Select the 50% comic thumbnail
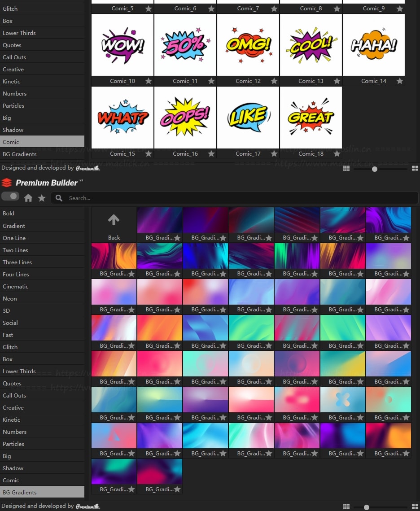 point(185,45)
